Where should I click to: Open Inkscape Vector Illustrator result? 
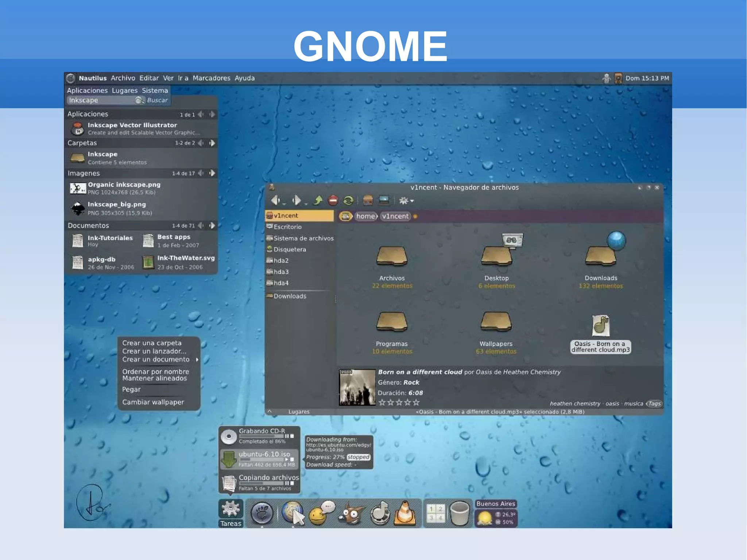pyautogui.click(x=141, y=128)
